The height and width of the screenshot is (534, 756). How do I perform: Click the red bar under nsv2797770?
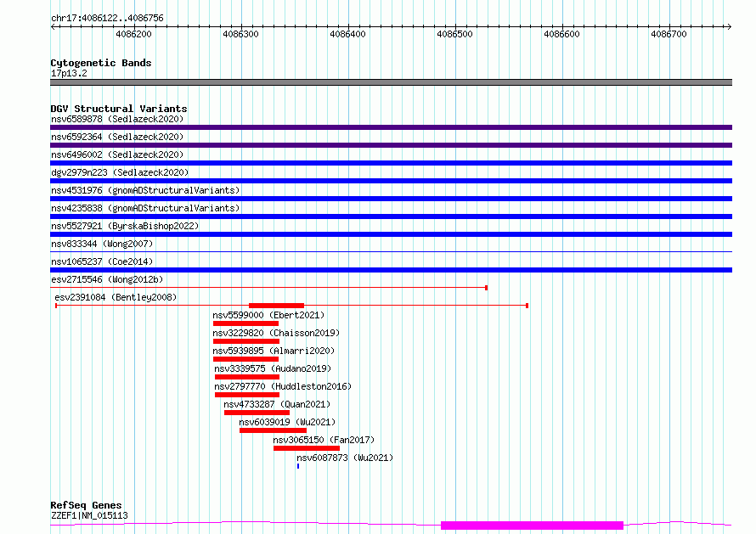[247, 395]
